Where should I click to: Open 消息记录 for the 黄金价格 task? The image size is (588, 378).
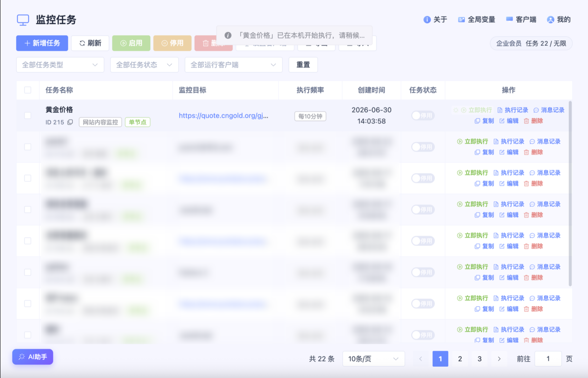coord(549,110)
